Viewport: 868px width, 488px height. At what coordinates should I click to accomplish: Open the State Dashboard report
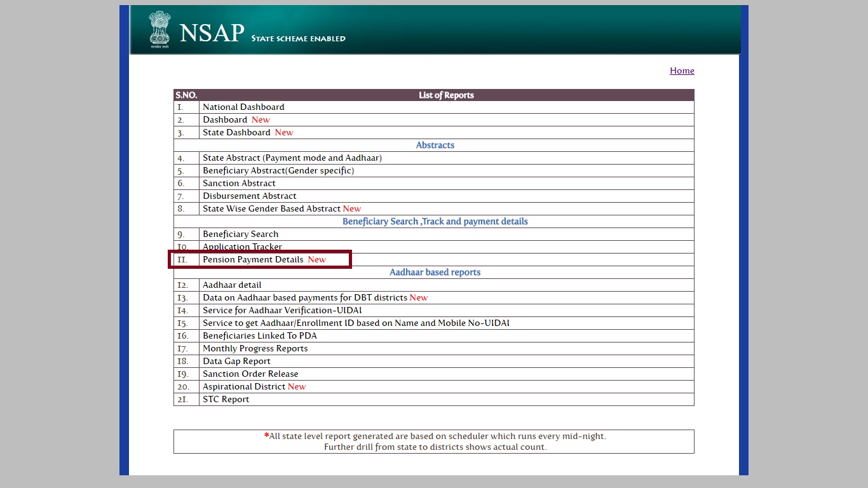click(x=236, y=133)
